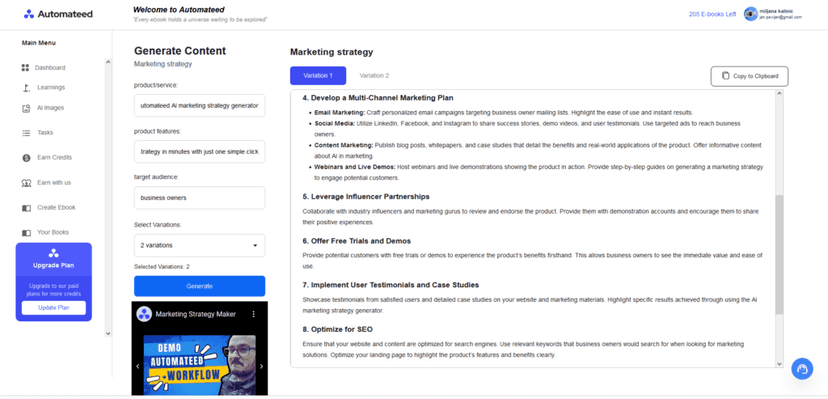Click Copy to Clipboard button

[749, 76]
